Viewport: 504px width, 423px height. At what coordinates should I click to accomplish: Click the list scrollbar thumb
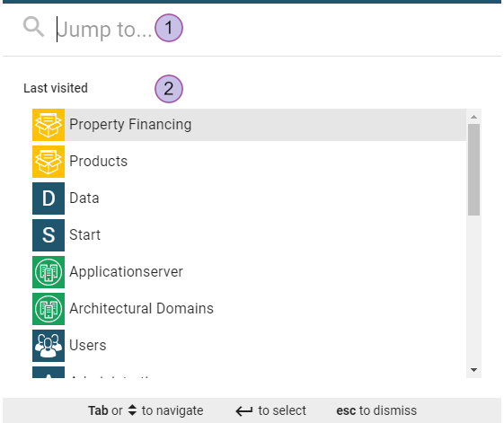click(473, 170)
